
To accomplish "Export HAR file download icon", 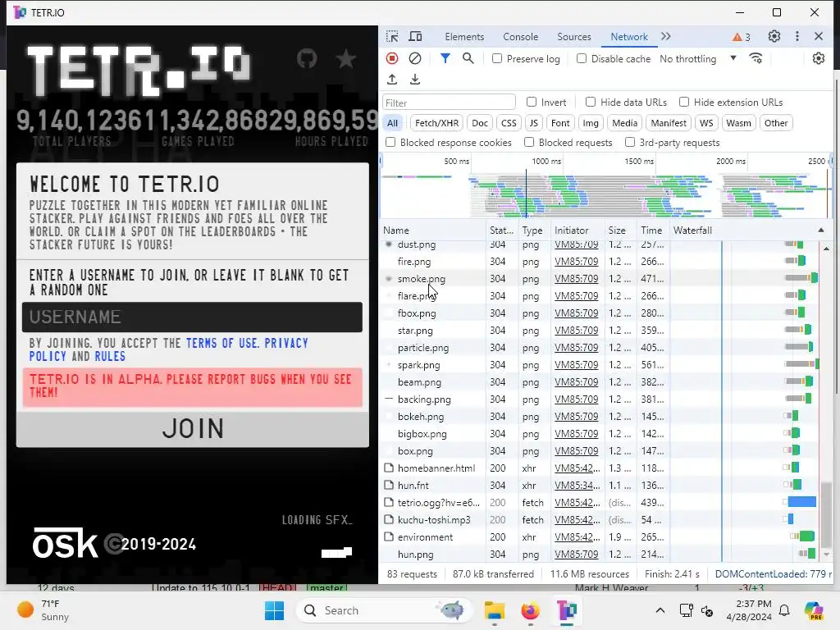I will click(x=414, y=80).
